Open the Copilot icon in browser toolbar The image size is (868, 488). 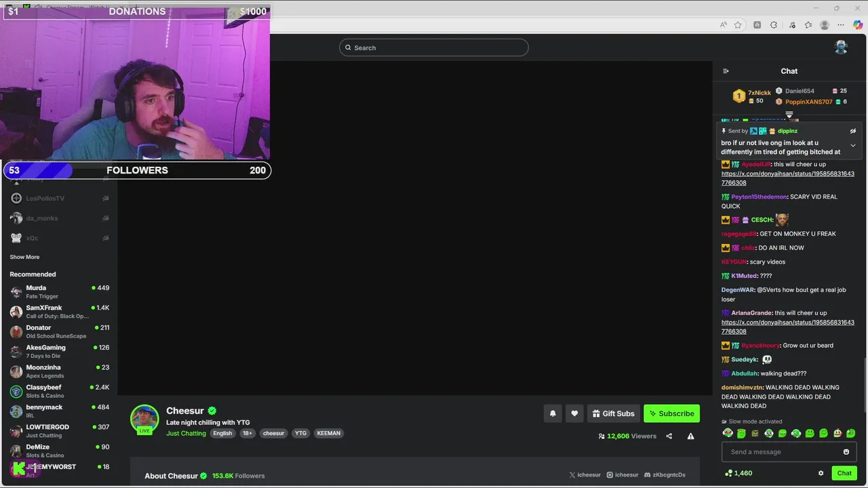tap(858, 25)
